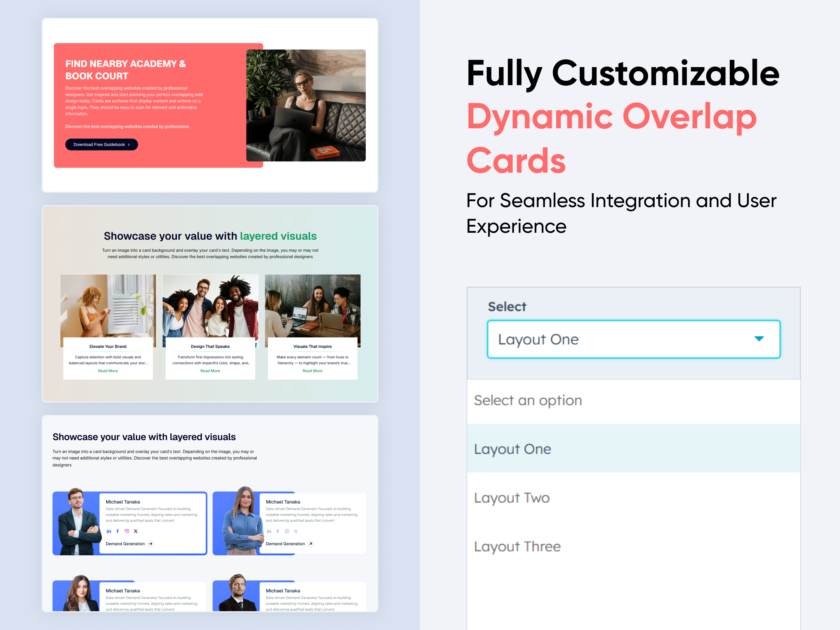This screenshot has height=630, width=840.
Task: Click the Design That Speaks group photo
Action: (210, 306)
